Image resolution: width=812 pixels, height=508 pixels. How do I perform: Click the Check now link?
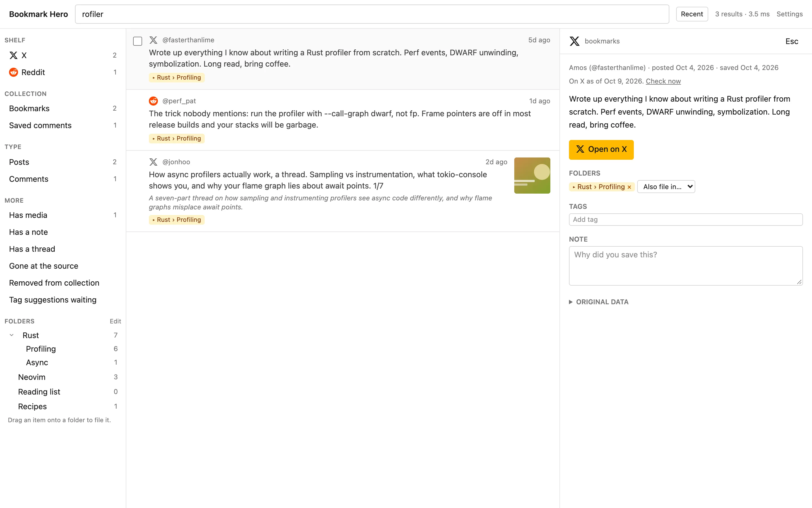pos(663,81)
